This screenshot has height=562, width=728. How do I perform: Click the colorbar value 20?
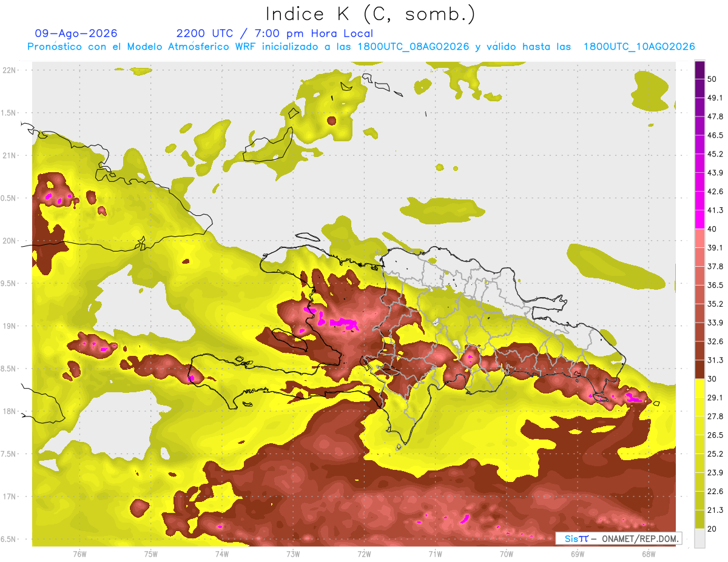(x=712, y=529)
